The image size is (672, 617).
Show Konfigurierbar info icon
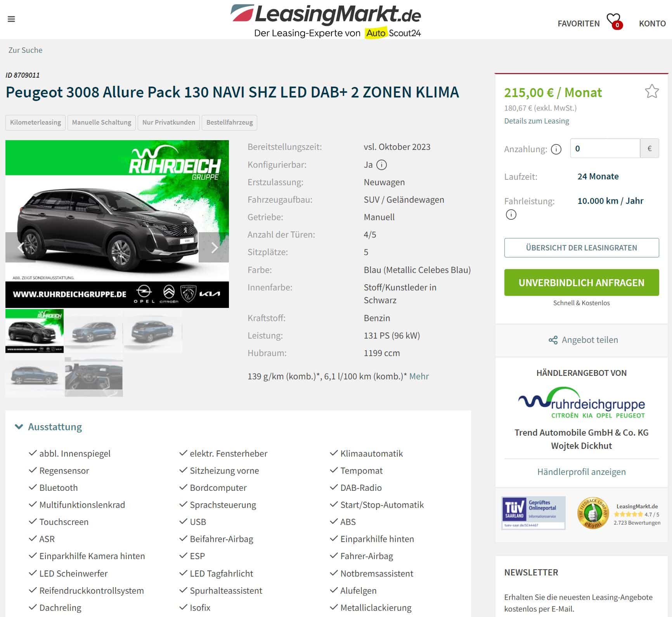coord(382,165)
